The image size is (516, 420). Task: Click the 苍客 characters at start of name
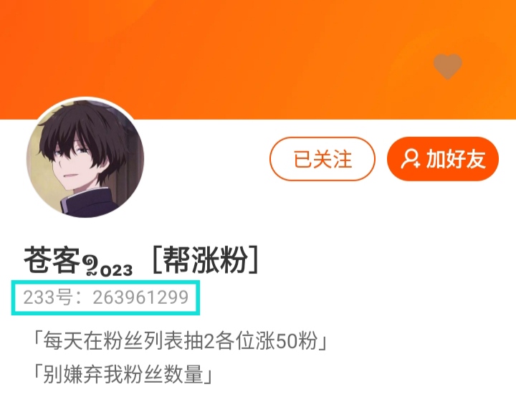(x=52, y=260)
